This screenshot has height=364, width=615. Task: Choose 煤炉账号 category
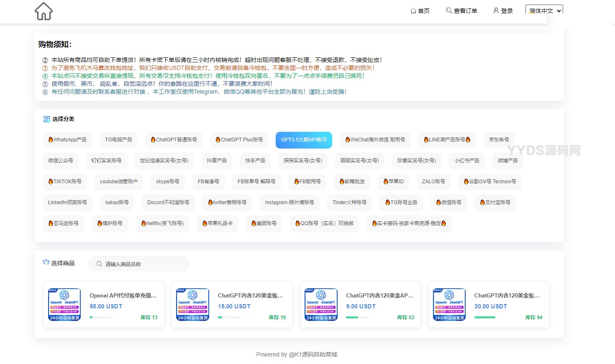pos(110,223)
